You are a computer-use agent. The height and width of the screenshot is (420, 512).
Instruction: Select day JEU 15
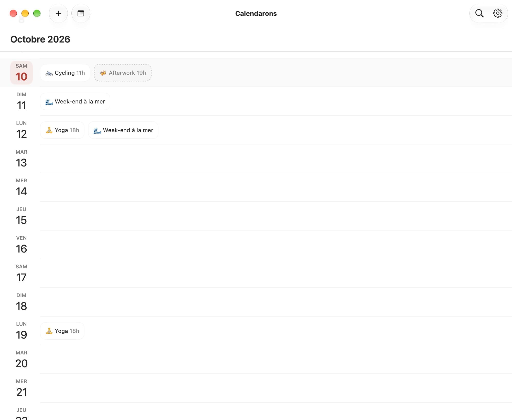pyautogui.click(x=22, y=216)
